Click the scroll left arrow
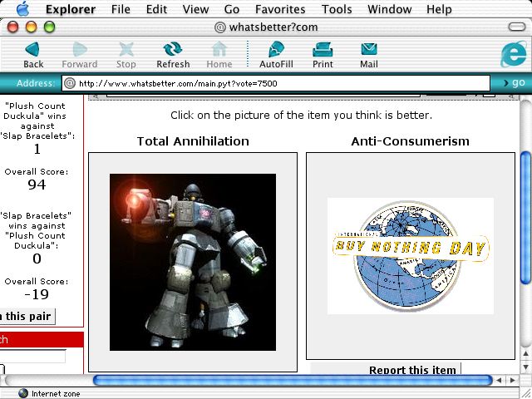Image resolution: width=532 pixels, height=399 pixels. coord(499,381)
